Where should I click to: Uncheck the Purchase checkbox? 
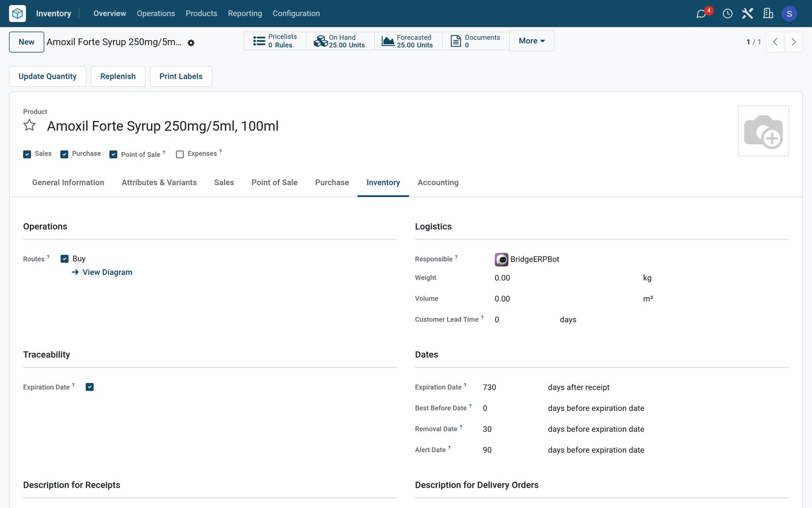click(x=64, y=154)
